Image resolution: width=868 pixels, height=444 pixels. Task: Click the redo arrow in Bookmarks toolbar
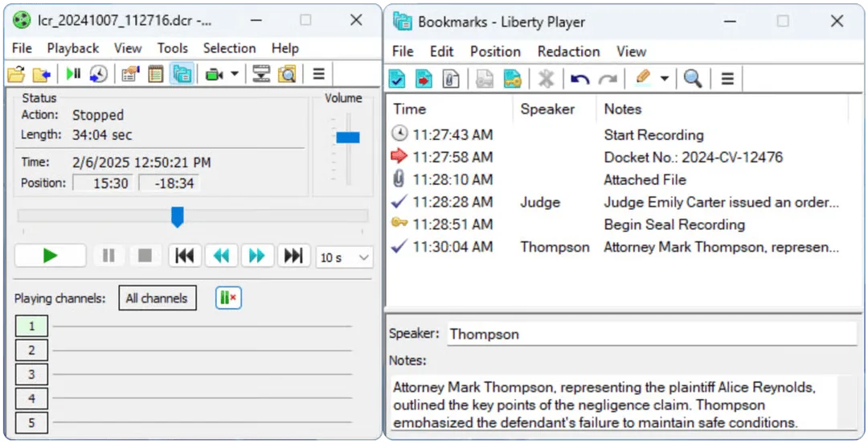pyautogui.click(x=608, y=79)
